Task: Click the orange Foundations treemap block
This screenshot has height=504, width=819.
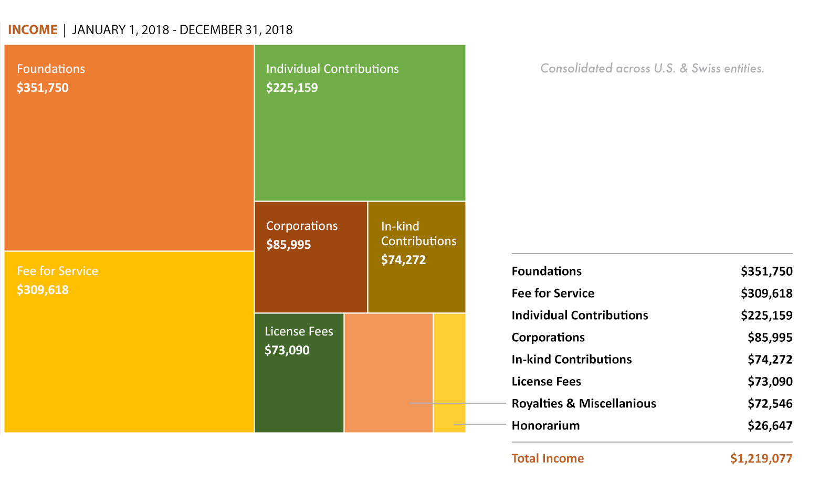Action: point(129,148)
